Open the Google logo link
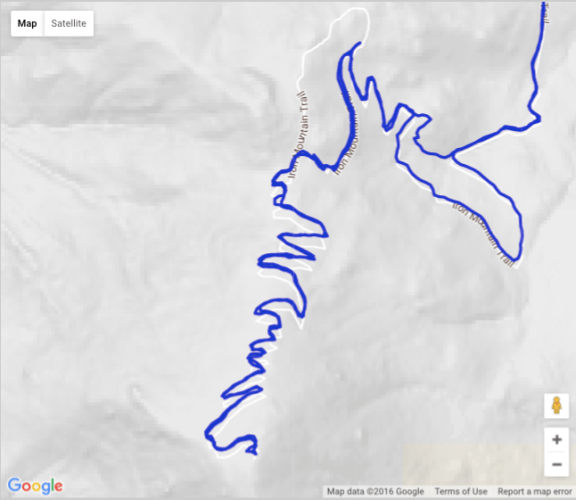 pos(35,486)
